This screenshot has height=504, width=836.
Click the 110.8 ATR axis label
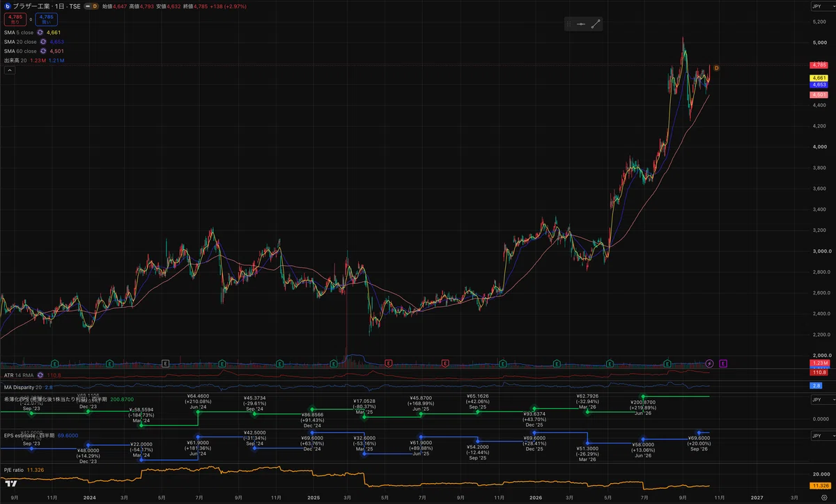click(x=820, y=372)
